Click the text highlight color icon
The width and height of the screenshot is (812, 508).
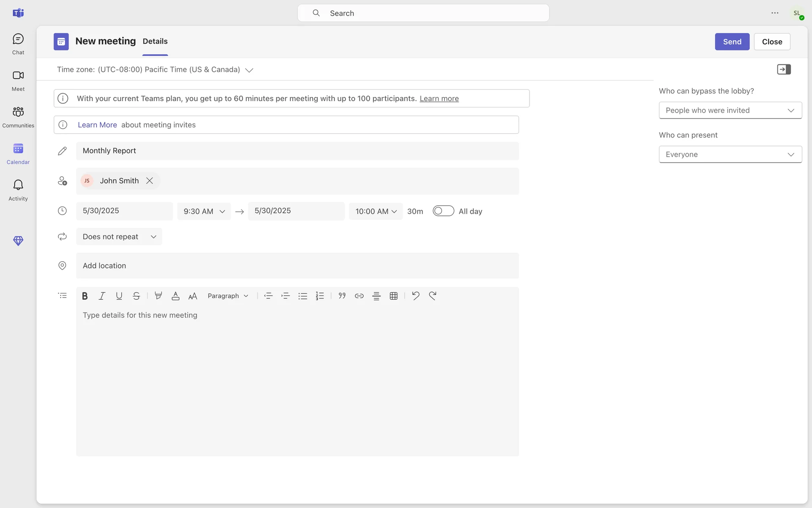click(158, 296)
